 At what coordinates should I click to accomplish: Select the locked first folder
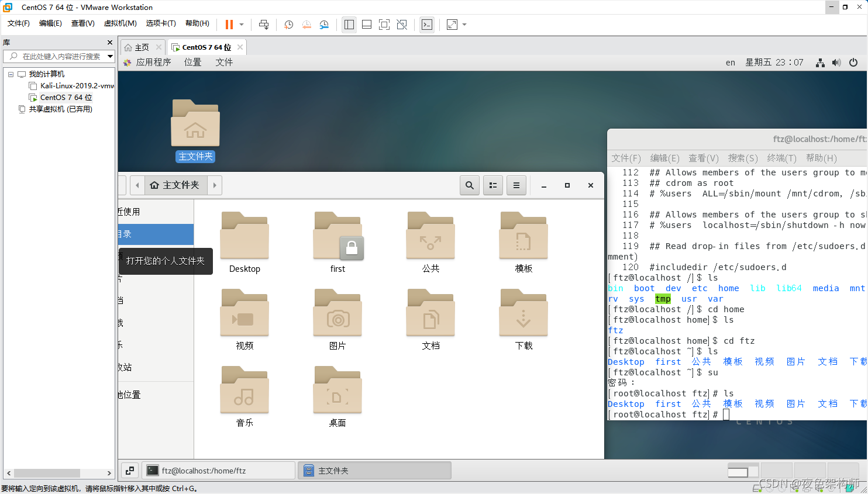[337, 243]
